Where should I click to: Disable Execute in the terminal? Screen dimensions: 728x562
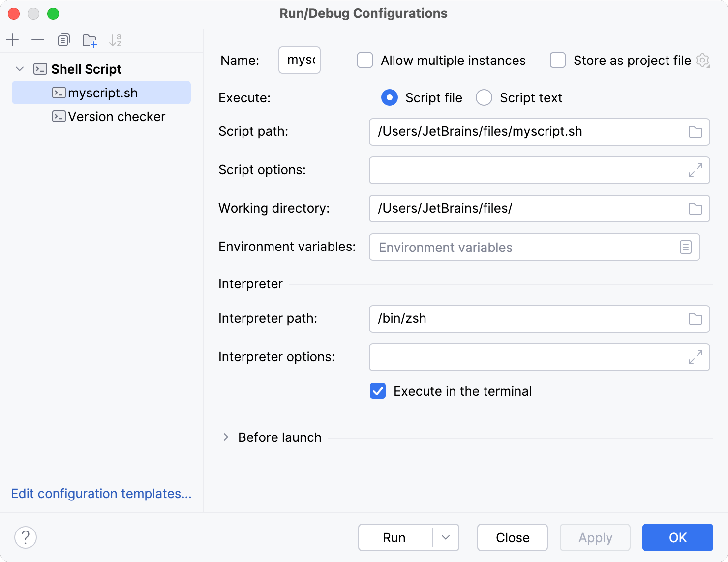tap(377, 391)
